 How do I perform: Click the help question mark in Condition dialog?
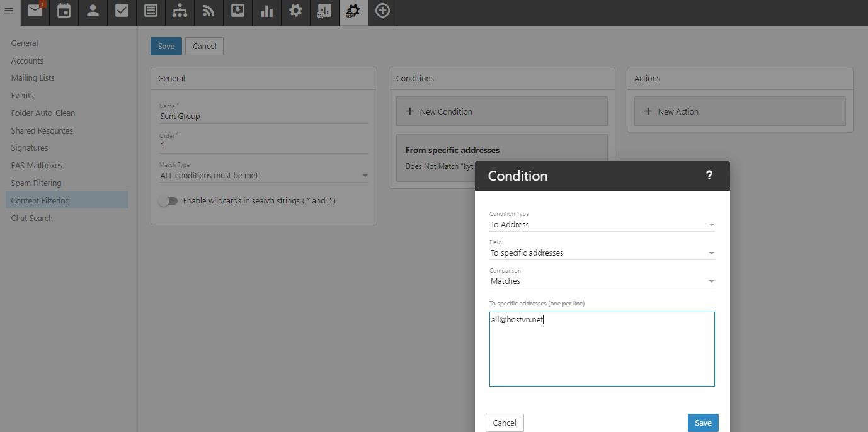click(x=709, y=176)
